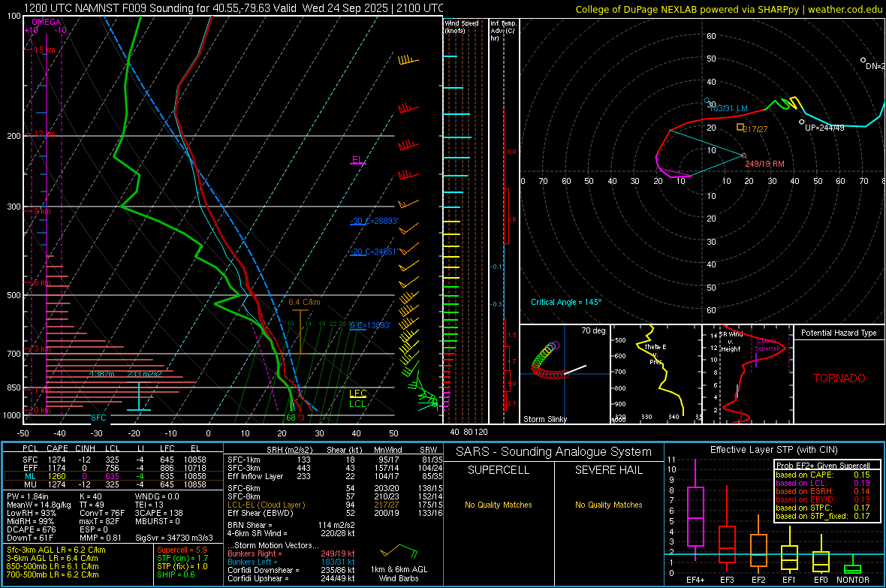Click the 3CAPE = 138 value
The image size is (886, 588).
pos(158,513)
